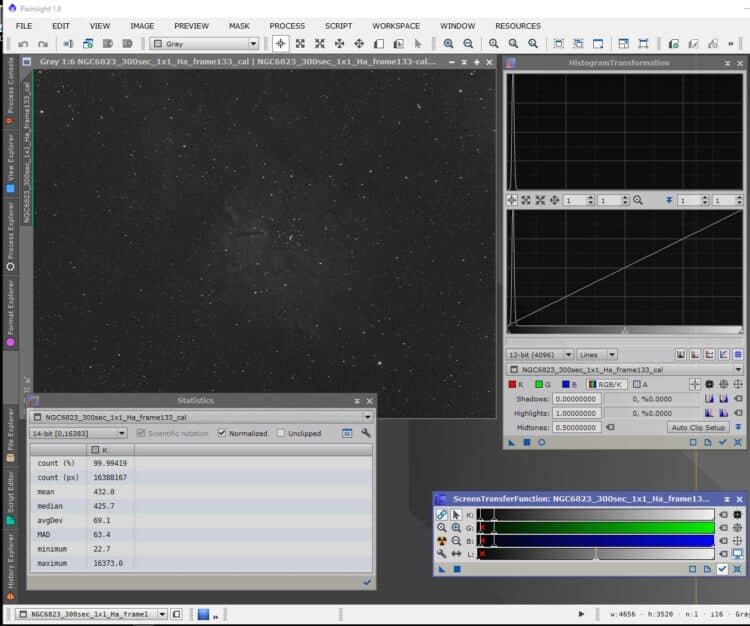Select the RGB/K channel button
The image size is (750, 626).
tap(605, 384)
